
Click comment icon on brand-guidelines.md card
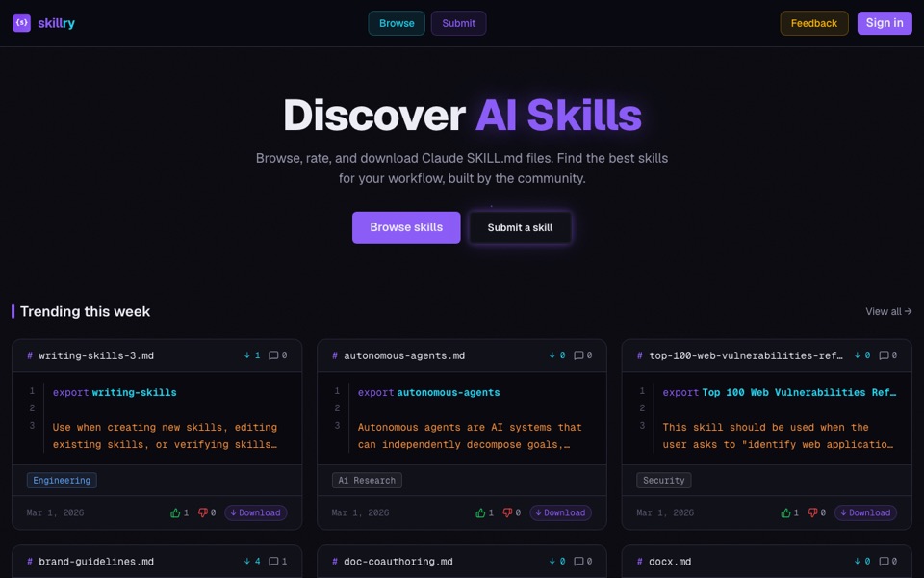(x=272, y=561)
